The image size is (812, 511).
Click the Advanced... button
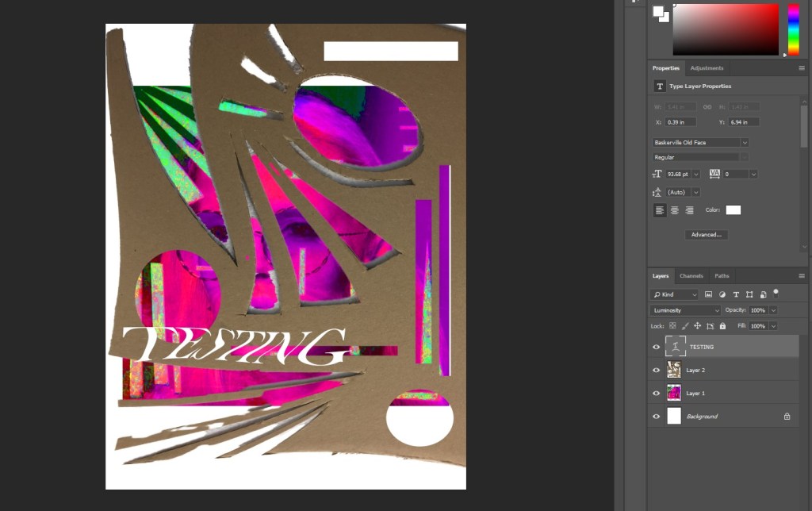706,235
